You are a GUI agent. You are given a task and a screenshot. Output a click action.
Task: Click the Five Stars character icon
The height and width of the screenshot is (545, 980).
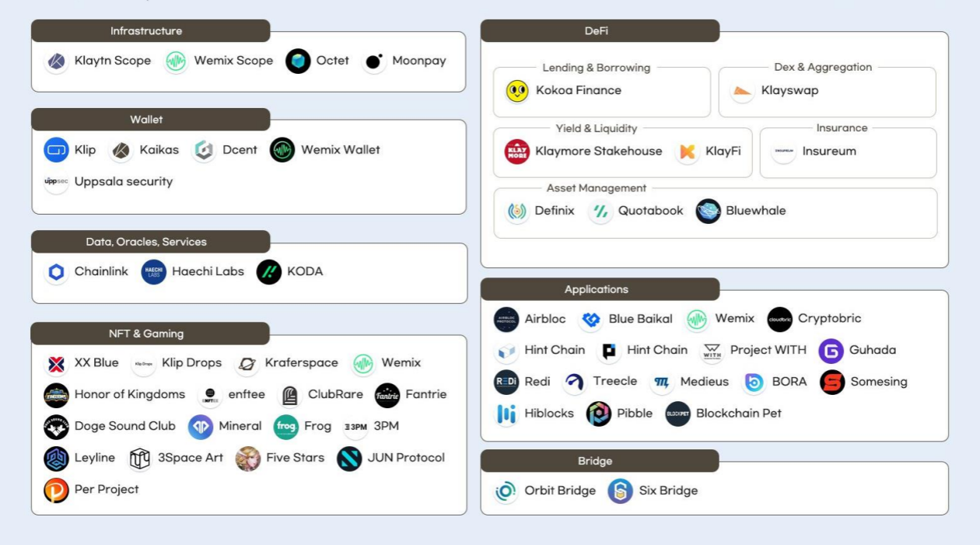pyautogui.click(x=248, y=458)
